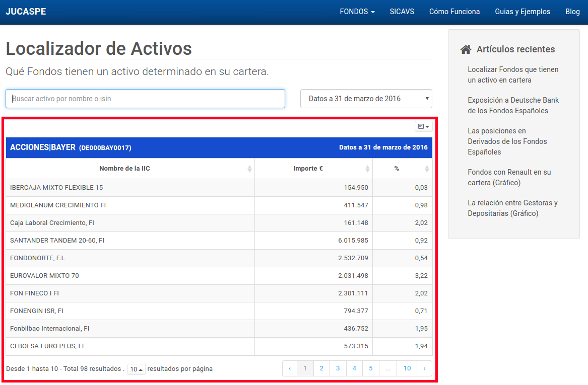Open the table export options icon

[x=423, y=127]
